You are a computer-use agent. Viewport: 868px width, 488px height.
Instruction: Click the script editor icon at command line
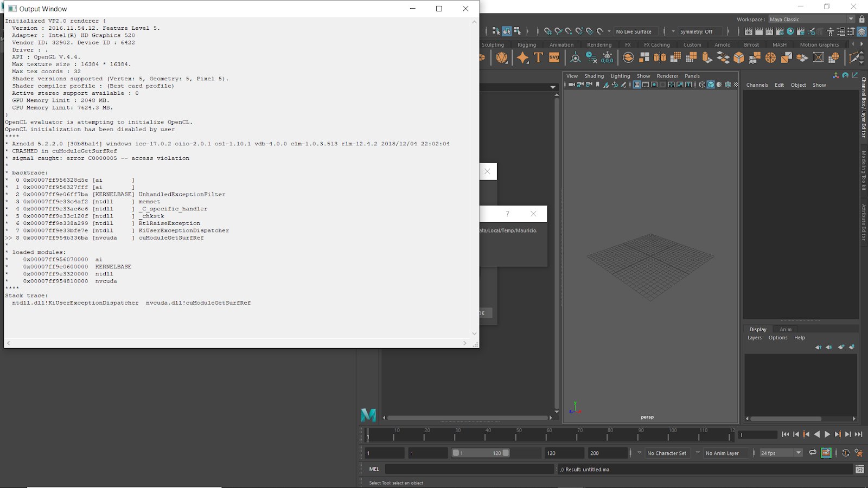click(x=860, y=469)
